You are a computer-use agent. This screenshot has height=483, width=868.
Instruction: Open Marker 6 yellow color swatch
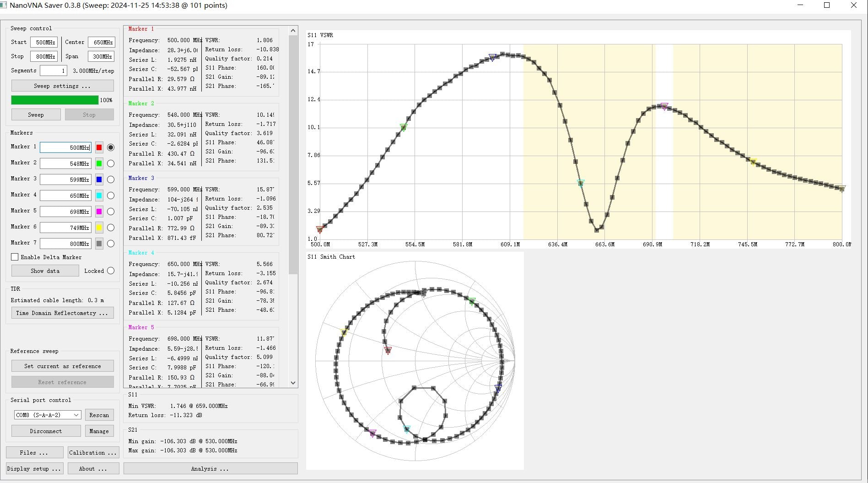point(99,228)
